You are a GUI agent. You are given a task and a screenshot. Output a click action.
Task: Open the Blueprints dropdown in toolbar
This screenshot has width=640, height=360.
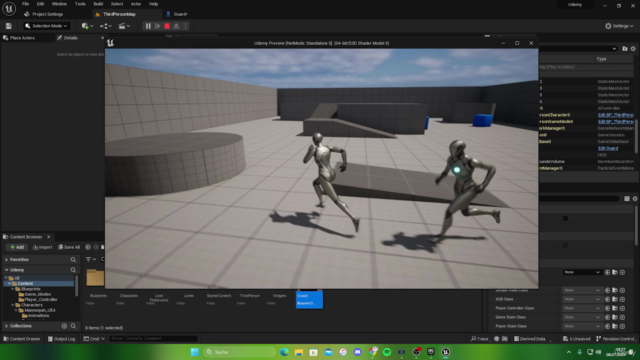(x=105, y=26)
